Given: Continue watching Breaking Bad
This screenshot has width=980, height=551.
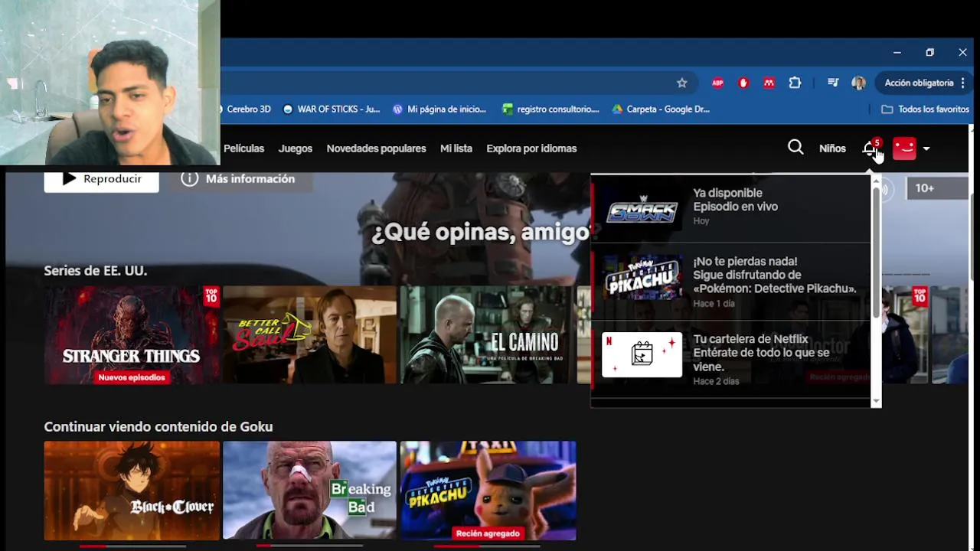Looking at the screenshot, I should tap(309, 491).
